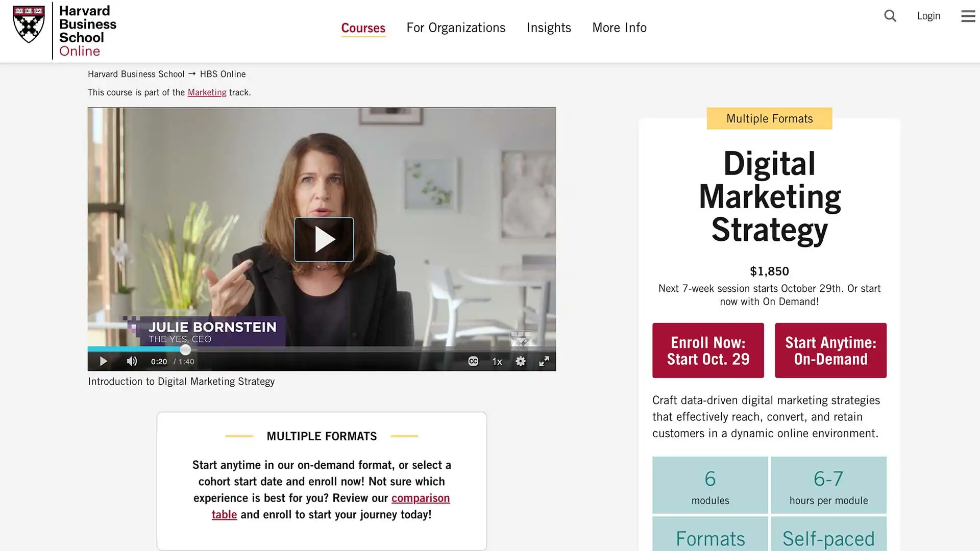Open the For Organizations menu
Viewport: 980px width, 551px height.
(456, 28)
